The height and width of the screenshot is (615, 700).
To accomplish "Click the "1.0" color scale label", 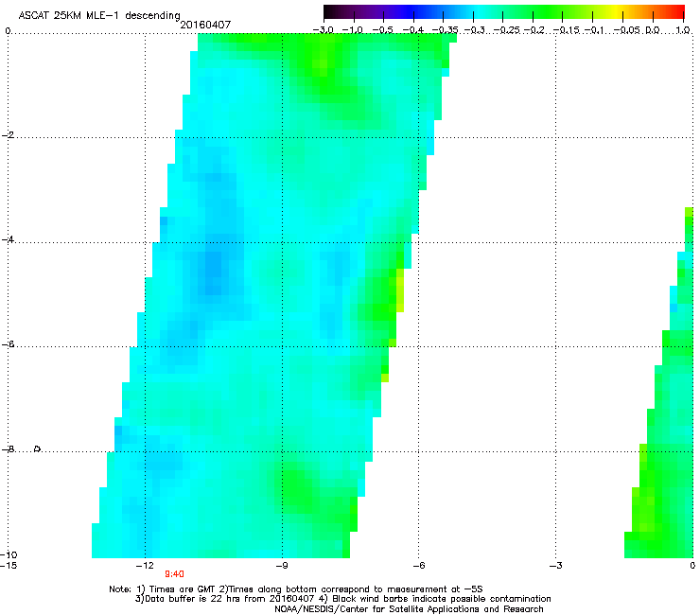I will (683, 30).
